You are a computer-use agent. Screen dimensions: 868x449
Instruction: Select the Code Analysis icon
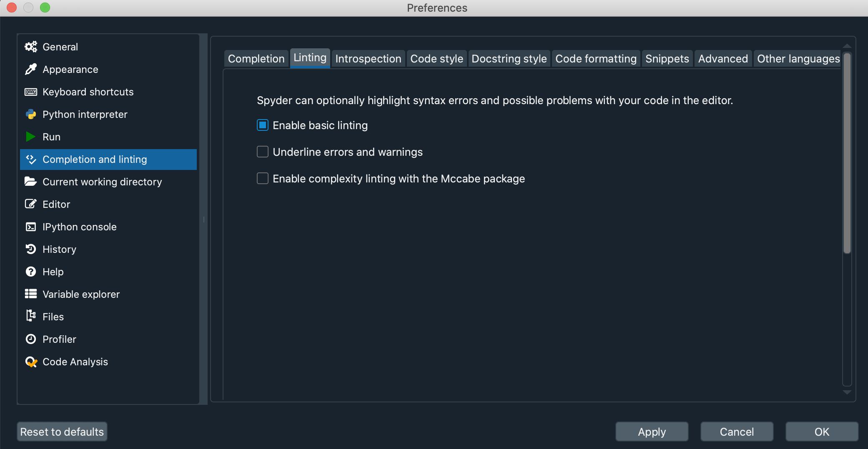30,362
